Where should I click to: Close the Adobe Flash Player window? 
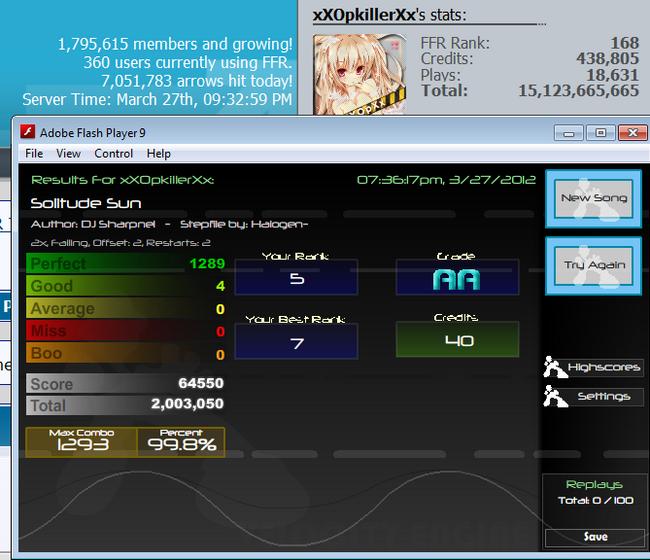tap(633, 133)
